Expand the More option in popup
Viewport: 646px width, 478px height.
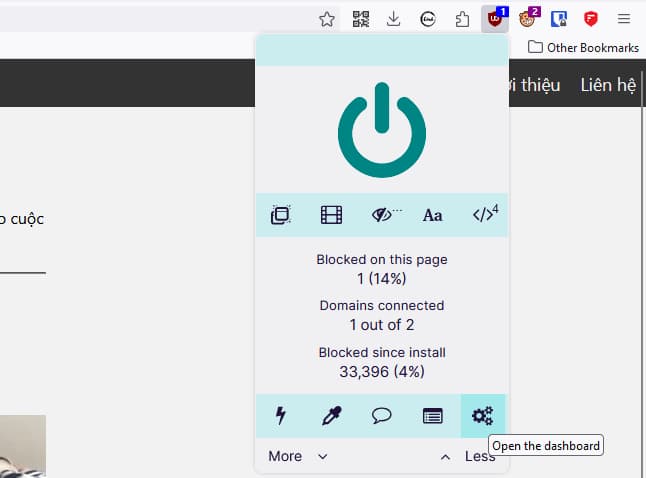[297, 456]
